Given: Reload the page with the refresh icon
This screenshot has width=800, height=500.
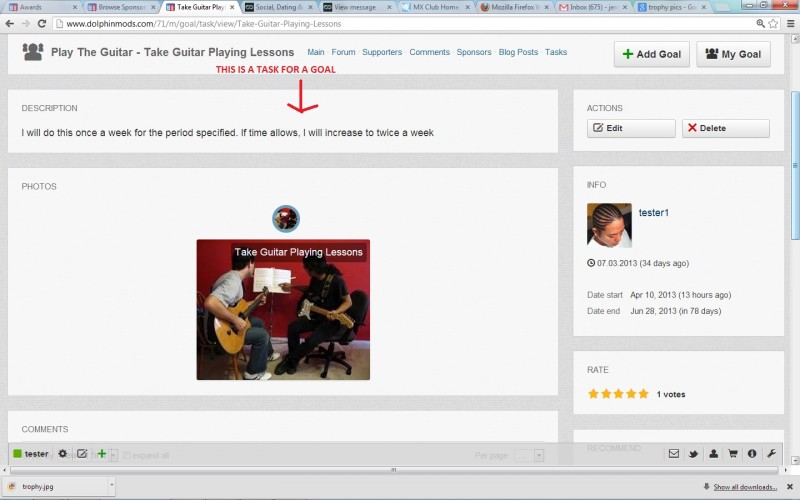Looking at the screenshot, I should pyautogui.click(x=42, y=23).
